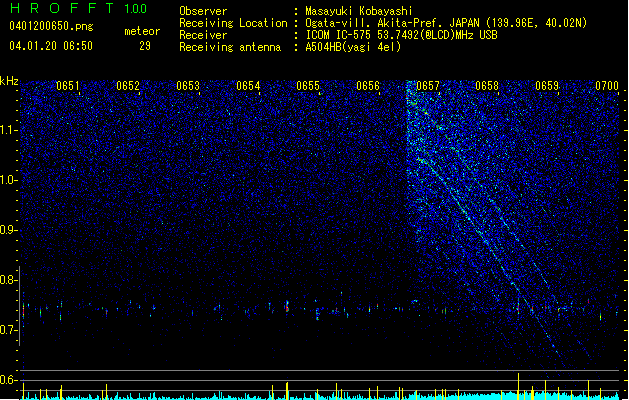The height and width of the screenshot is (400, 629).
Task: Click the "meteor" label
Action: pos(142,31)
